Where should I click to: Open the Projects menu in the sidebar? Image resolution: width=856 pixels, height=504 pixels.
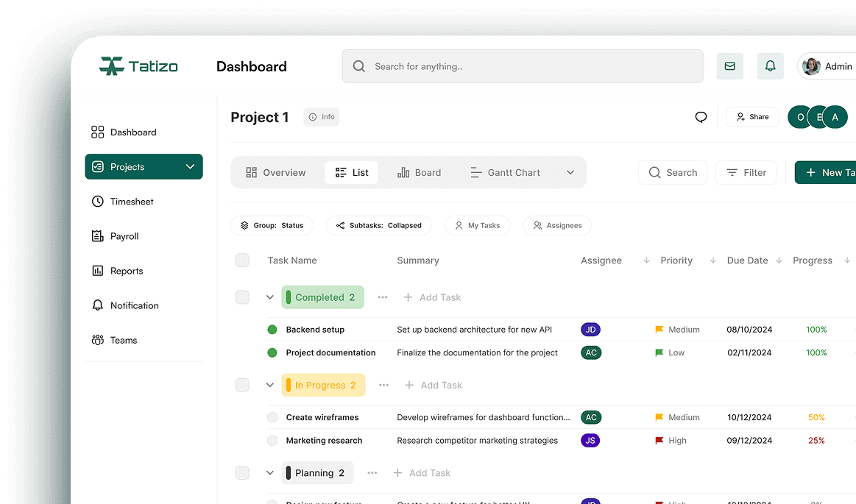[144, 166]
